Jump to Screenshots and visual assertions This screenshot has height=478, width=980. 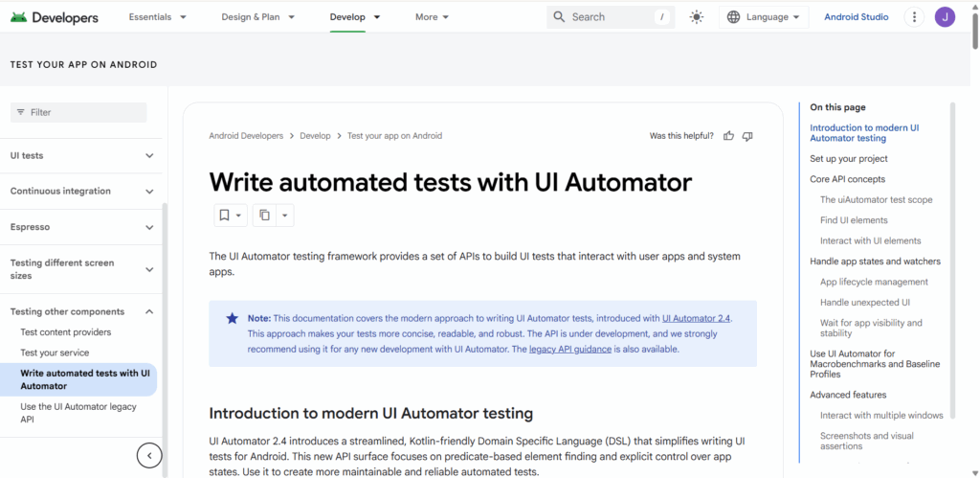coord(867,441)
